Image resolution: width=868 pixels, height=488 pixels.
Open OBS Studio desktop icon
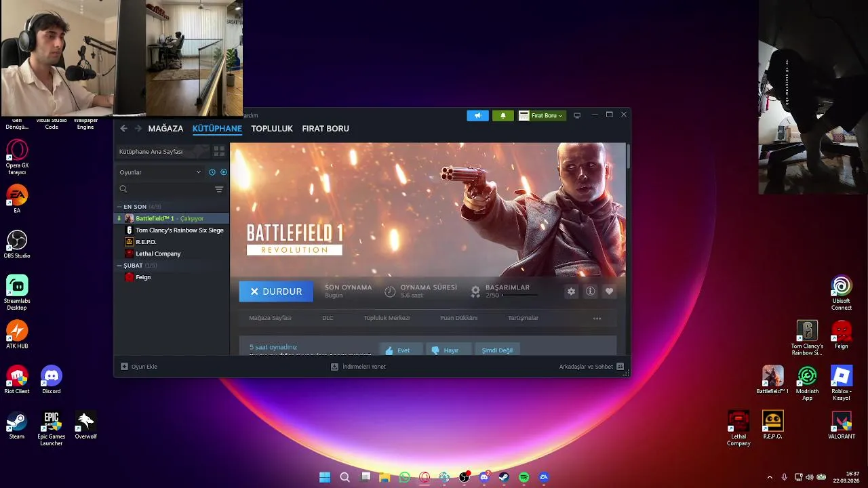17,244
